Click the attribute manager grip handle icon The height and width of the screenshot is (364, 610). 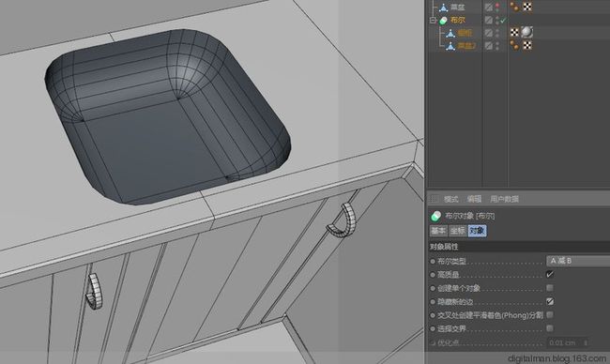click(x=435, y=199)
